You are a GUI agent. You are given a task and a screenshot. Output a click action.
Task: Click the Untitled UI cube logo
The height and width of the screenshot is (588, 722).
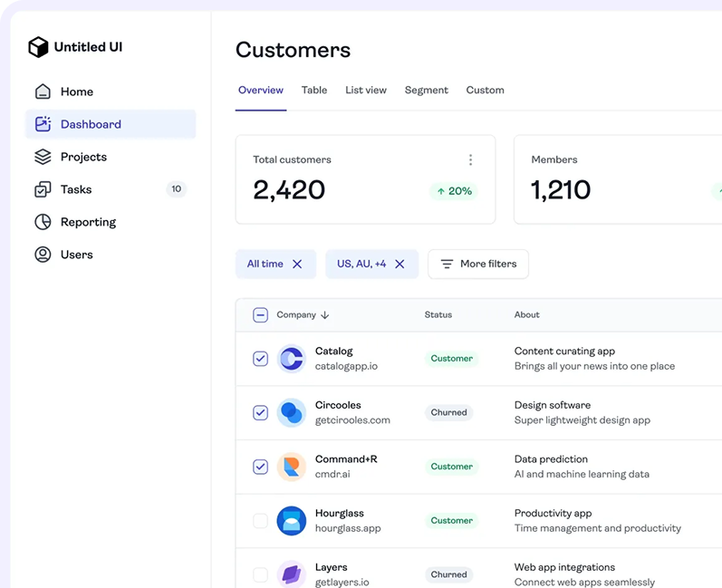point(38,47)
